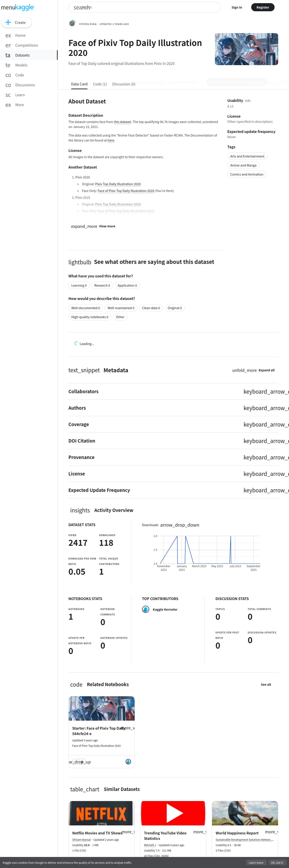The width and height of the screenshot is (289, 868).
Task: Toggle the Clean data 0 chip
Action: click(x=151, y=308)
